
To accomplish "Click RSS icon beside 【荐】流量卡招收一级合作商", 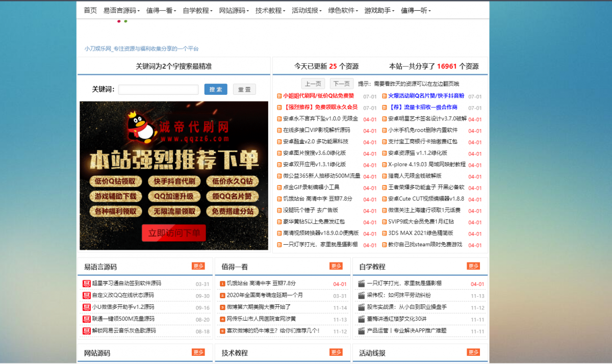I will pos(384,108).
